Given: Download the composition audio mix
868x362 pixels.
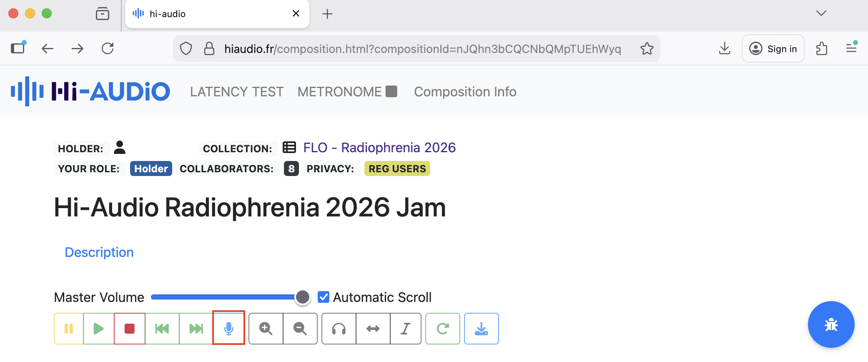Looking at the screenshot, I should tap(482, 329).
